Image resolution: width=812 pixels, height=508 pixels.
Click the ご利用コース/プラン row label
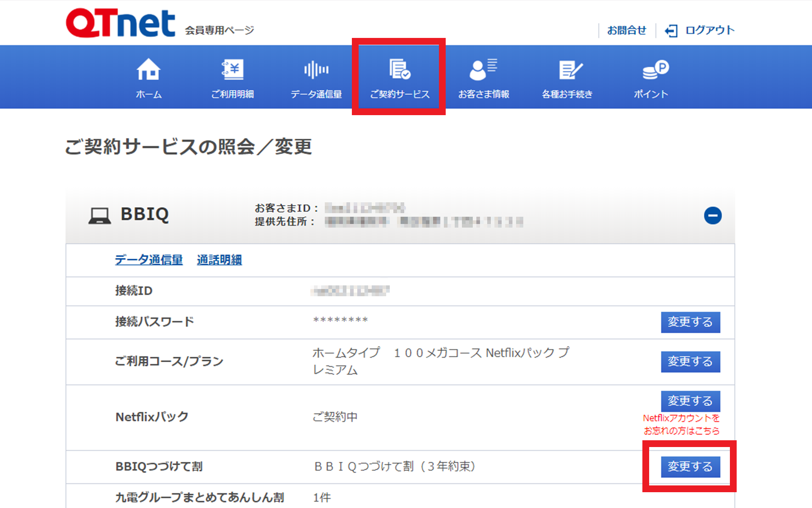coord(169,361)
